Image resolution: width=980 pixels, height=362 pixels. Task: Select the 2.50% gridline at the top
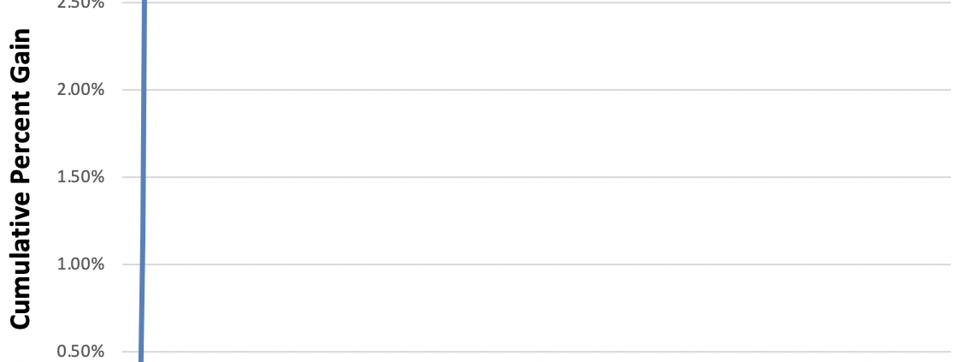pos(547,3)
